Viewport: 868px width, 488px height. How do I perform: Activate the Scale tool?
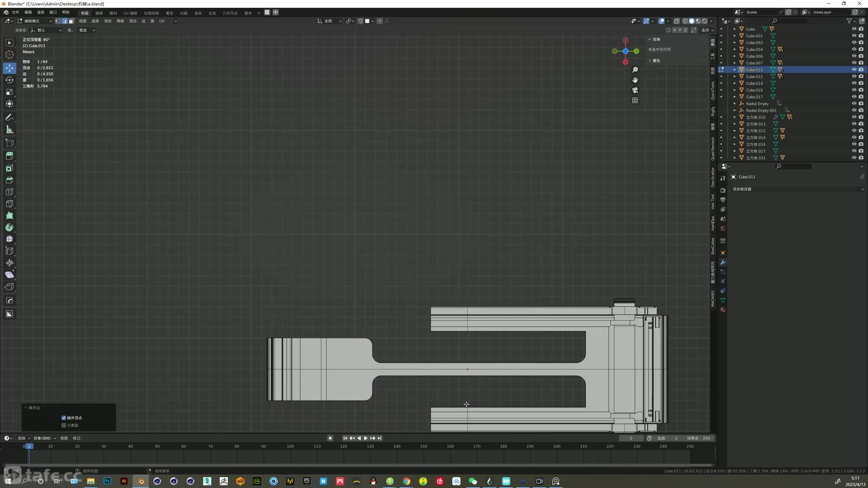point(9,92)
